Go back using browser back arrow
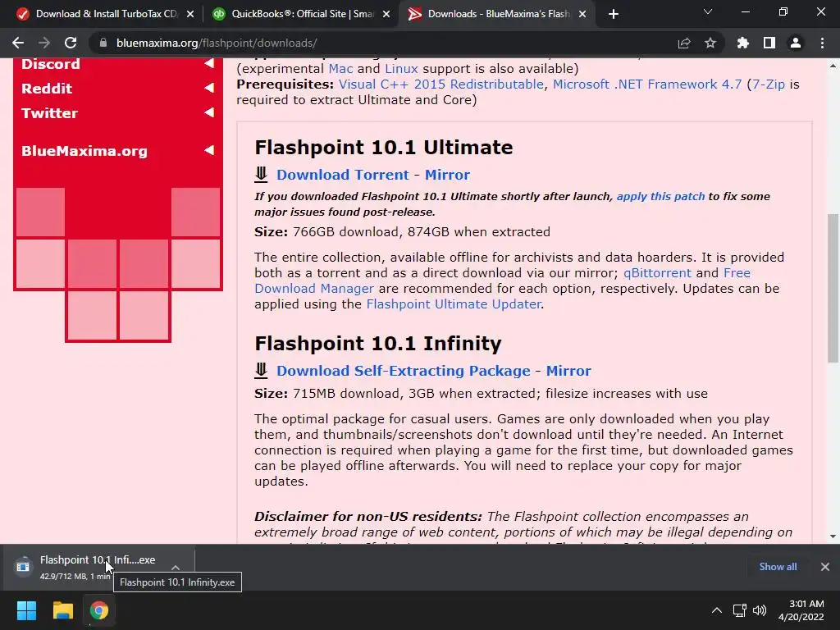 (18, 43)
